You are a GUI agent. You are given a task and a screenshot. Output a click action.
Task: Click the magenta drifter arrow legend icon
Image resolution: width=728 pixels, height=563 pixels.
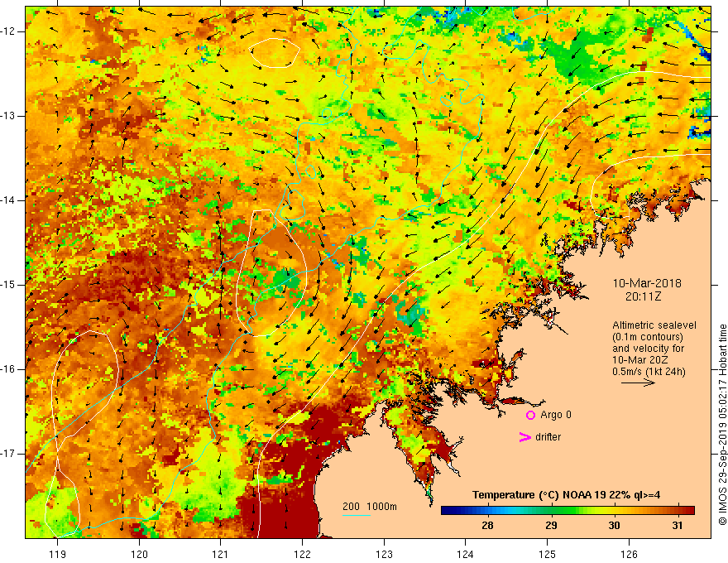524,437
